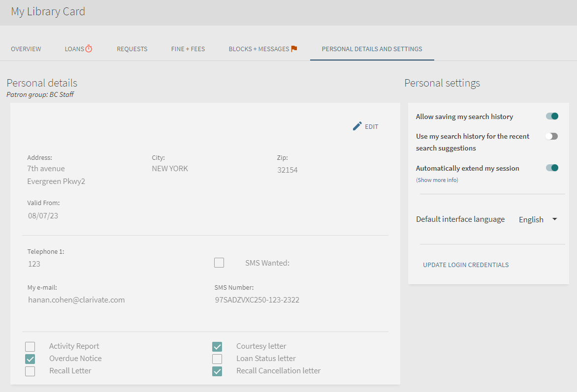Click the Show more info link

click(437, 180)
